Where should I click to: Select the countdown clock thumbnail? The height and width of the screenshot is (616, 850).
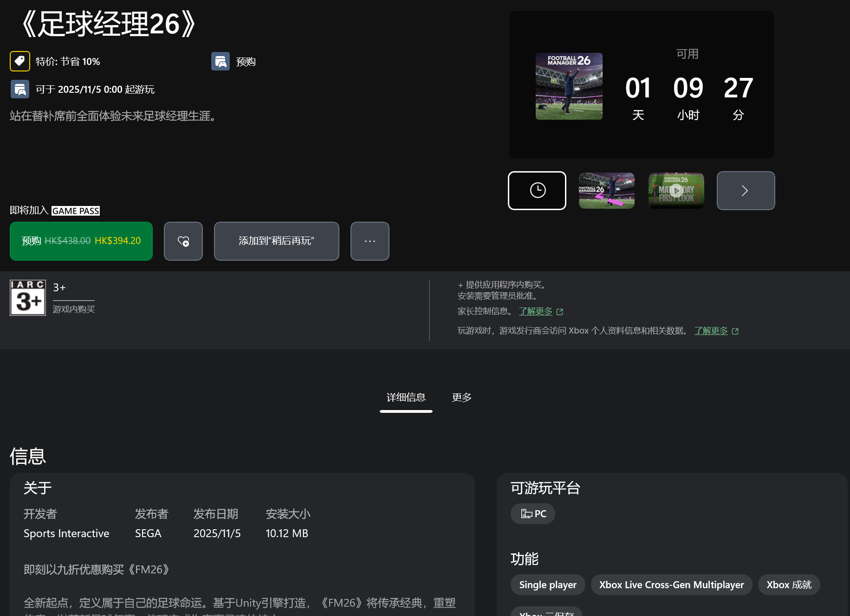point(537,191)
